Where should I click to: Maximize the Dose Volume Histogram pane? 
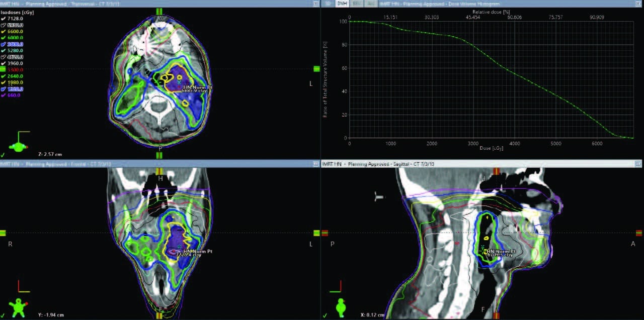pyautogui.click(x=638, y=4)
